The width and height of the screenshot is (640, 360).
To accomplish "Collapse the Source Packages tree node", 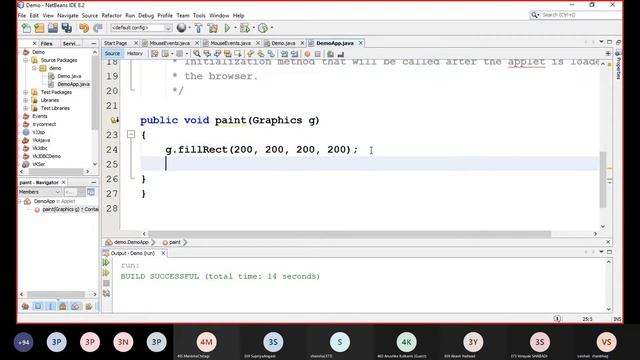I will (26, 60).
